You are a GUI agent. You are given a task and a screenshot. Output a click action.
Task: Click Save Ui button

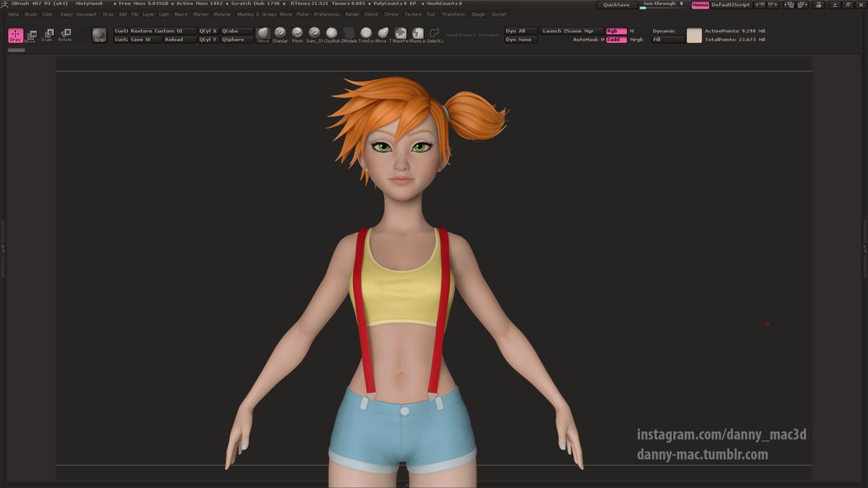point(145,40)
